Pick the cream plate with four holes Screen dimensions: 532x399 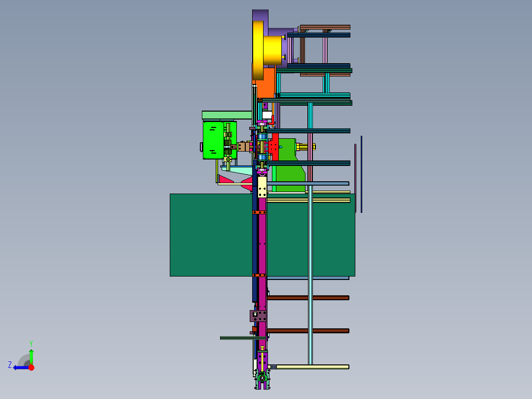262,187
